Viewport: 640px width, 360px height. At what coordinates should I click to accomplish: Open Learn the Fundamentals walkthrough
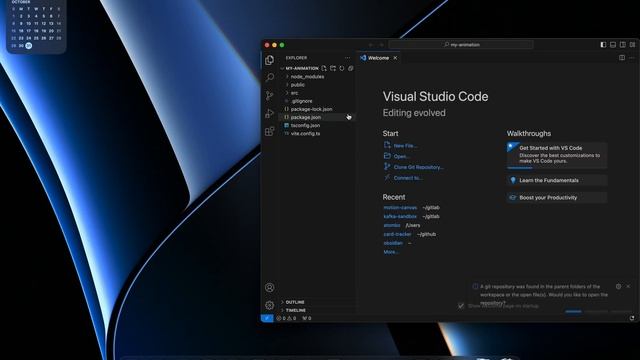(557, 180)
